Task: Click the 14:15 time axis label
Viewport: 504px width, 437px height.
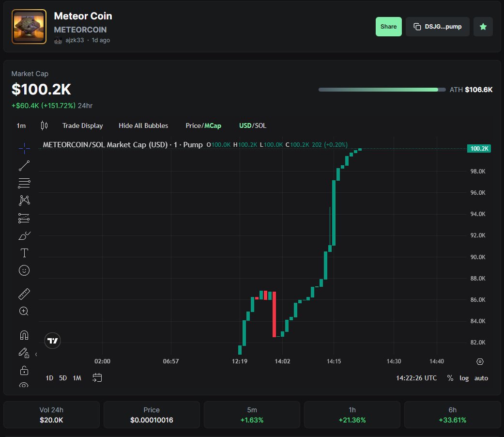Action: [x=334, y=361]
